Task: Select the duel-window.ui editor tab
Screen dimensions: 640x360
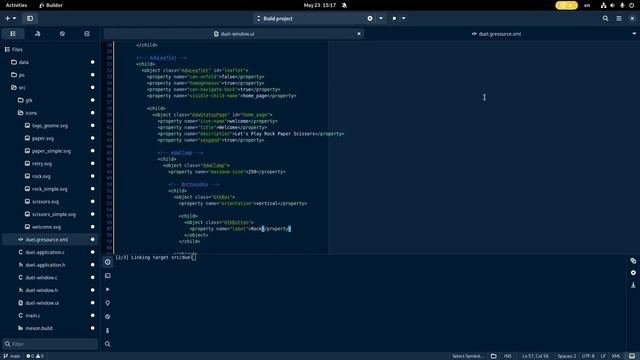Action: (234, 34)
